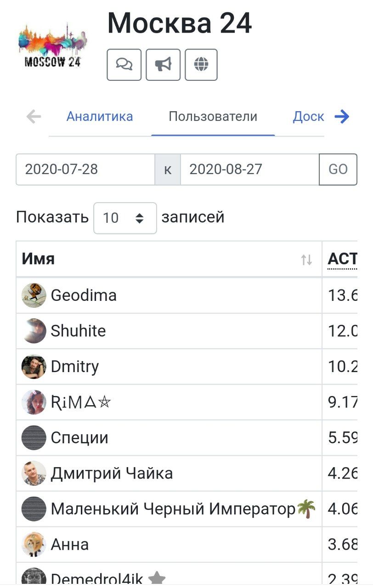Open the chat bubbles icon button
The image size is (373, 588).
tap(124, 65)
